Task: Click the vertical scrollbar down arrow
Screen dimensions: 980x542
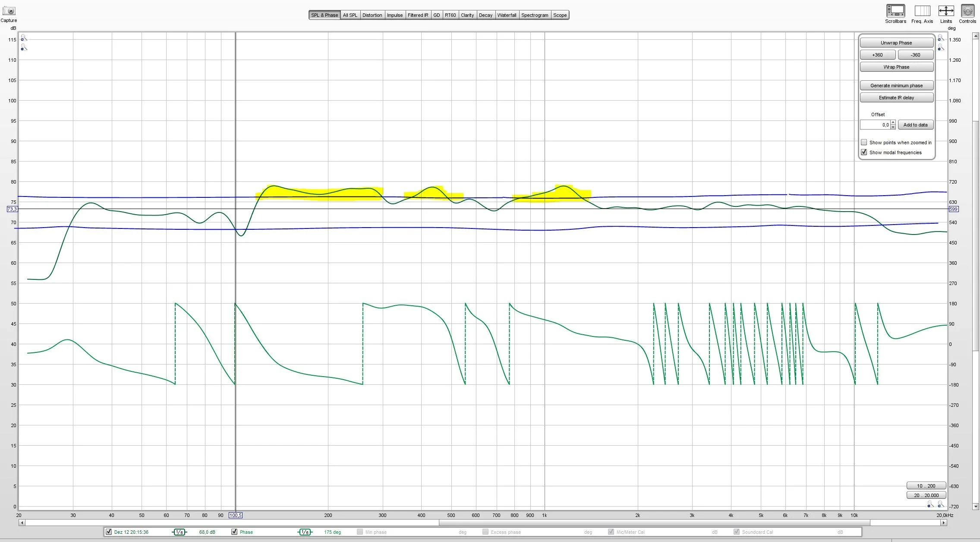Action: [976, 506]
